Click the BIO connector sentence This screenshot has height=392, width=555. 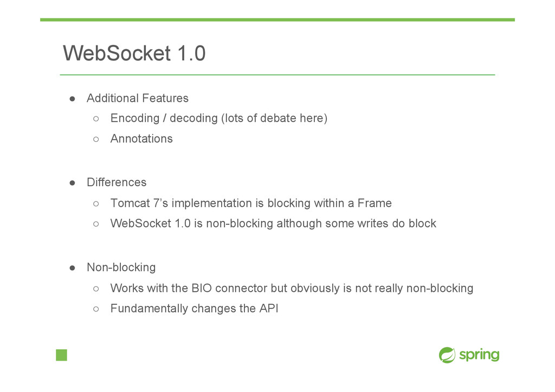(x=292, y=288)
